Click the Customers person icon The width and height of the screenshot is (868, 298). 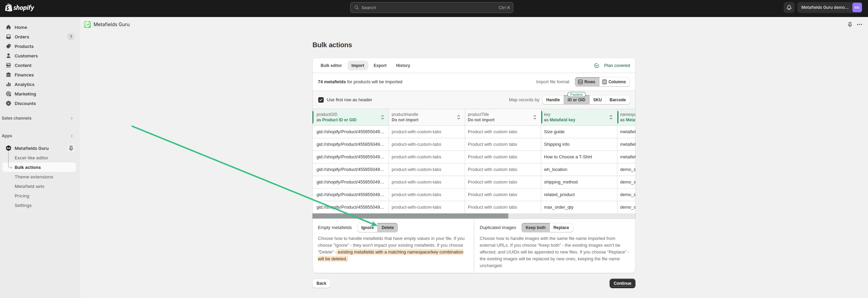click(x=8, y=56)
